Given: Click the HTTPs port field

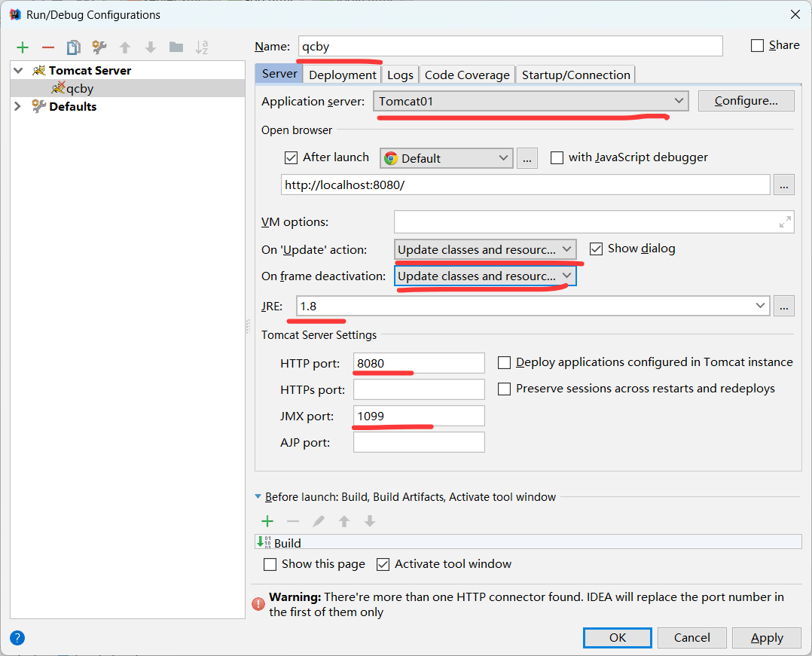Looking at the screenshot, I should pos(419,389).
